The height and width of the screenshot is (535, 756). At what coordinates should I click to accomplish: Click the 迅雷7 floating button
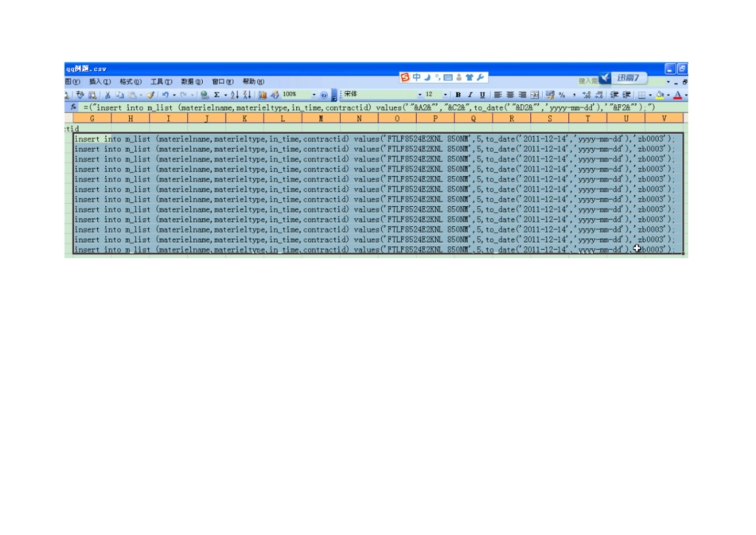tap(623, 78)
